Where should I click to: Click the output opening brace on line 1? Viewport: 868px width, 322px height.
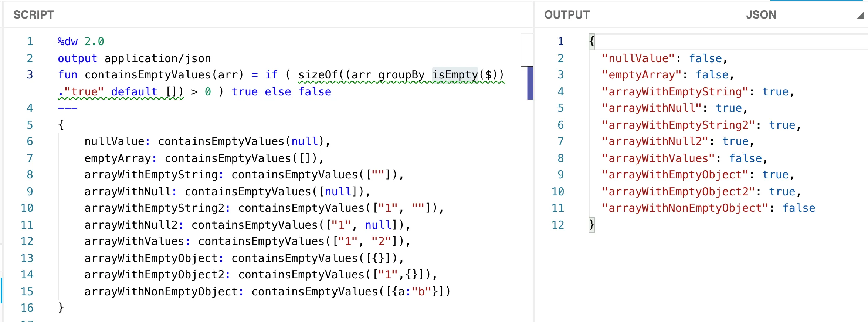pos(592,41)
